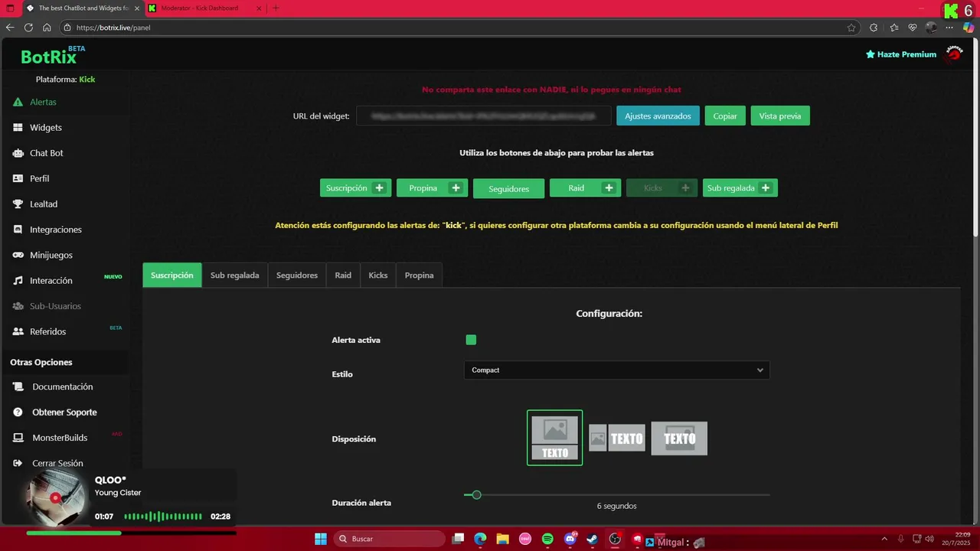Select the image-above-text layout option
This screenshot has height=551, width=980.
click(554, 438)
